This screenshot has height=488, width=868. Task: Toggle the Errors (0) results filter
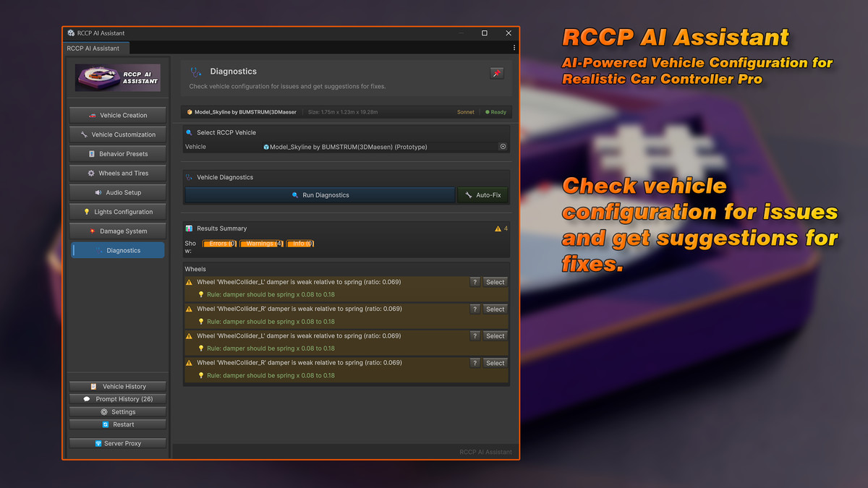(x=220, y=244)
